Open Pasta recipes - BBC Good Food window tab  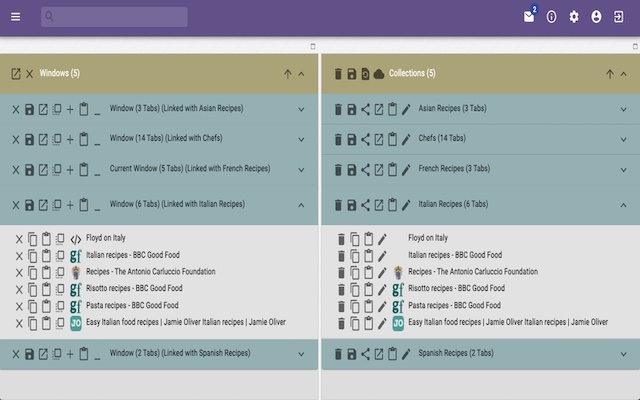pyautogui.click(x=132, y=305)
